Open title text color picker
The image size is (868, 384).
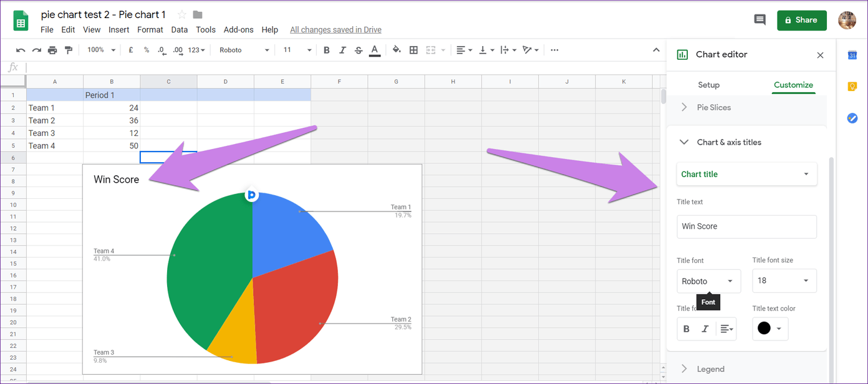click(771, 329)
